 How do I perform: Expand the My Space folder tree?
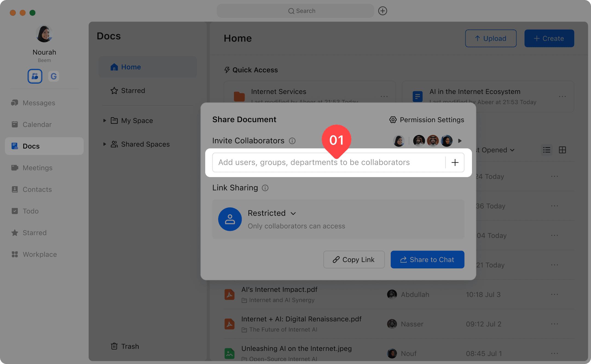105,121
